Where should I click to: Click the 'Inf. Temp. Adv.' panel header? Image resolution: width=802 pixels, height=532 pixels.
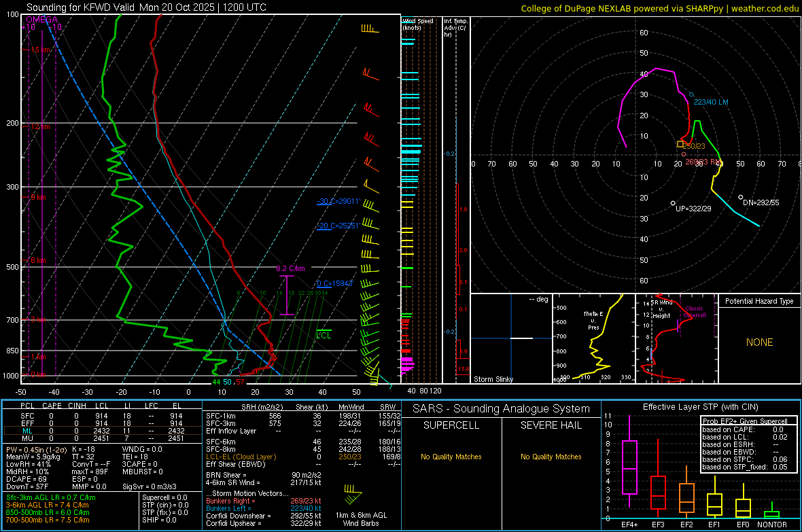455,28
